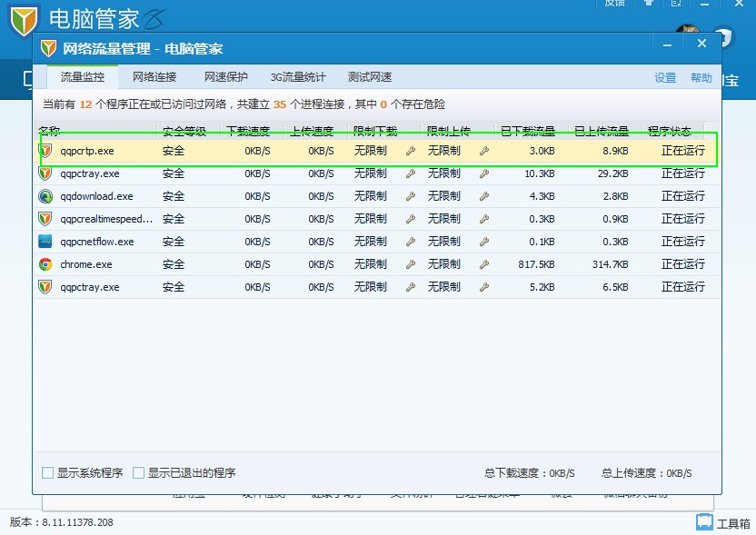Set upload limit wrench for qqpcrealtimespeed
The image size is (756, 535).
pyautogui.click(x=484, y=219)
